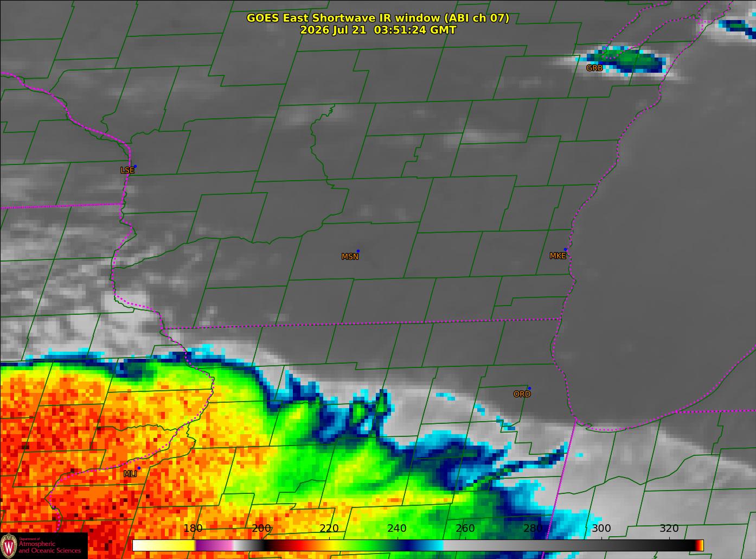Image resolution: width=756 pixels, height=559 pixels.
Task: Click the MSN station label
Action: tap(350, 257)
